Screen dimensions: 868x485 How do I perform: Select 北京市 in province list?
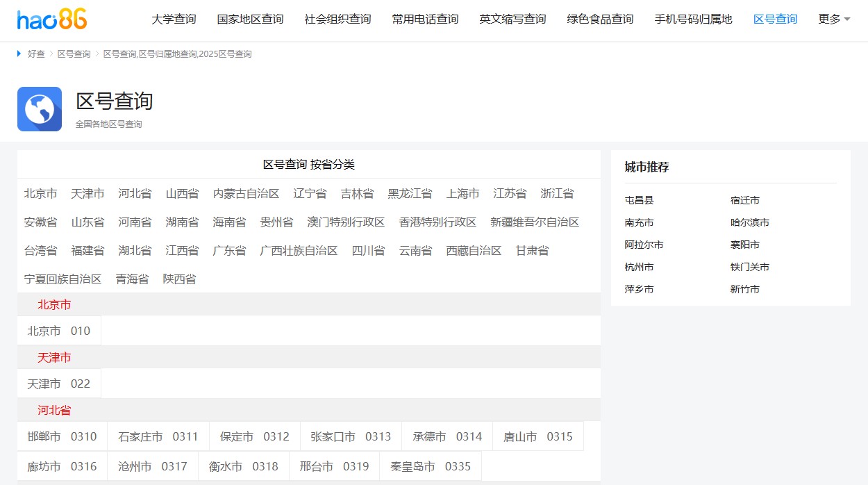[40, 194]
